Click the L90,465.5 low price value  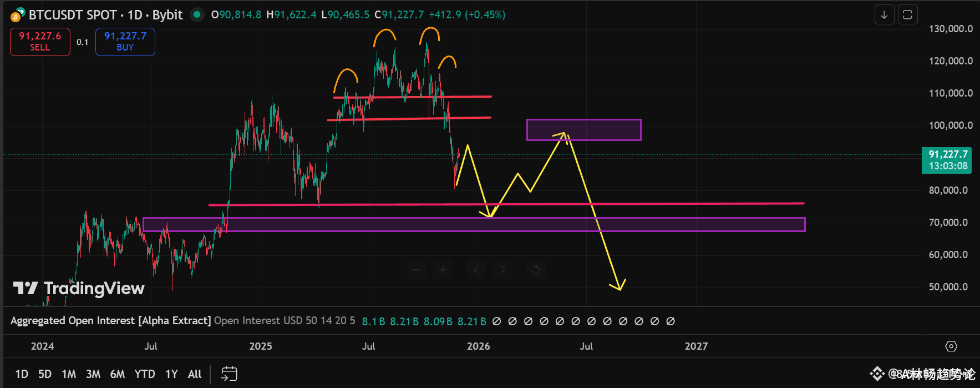click(x=345, y=15)
